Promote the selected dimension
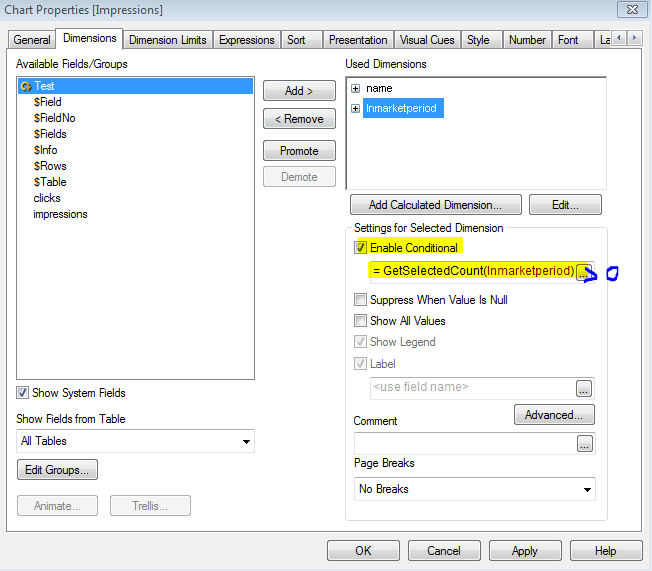 pos(299,151)
